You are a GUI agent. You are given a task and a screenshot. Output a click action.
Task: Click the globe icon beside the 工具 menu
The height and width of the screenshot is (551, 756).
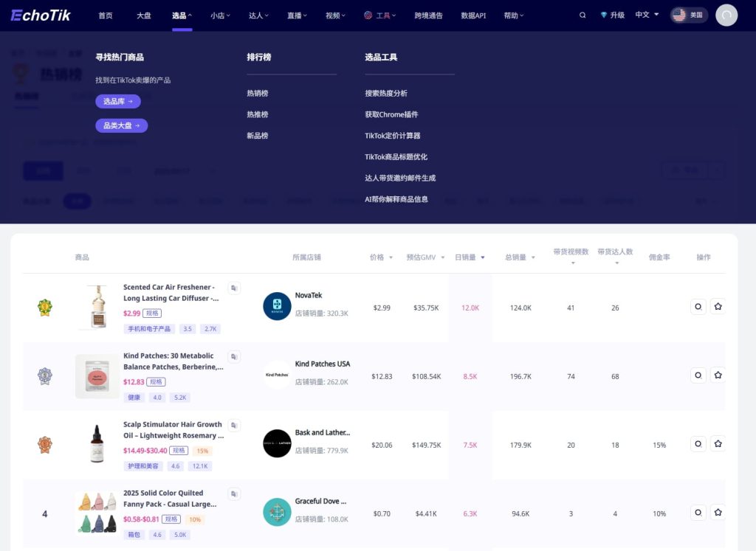click(x=367, y=14)
